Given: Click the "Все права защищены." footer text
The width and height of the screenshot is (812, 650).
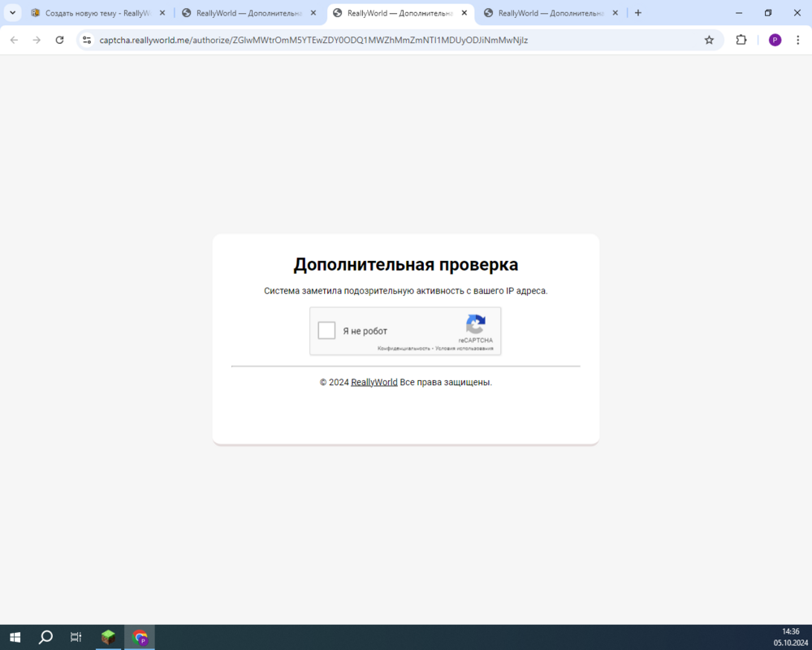Looking at the screenshot, I should point(446,382).
